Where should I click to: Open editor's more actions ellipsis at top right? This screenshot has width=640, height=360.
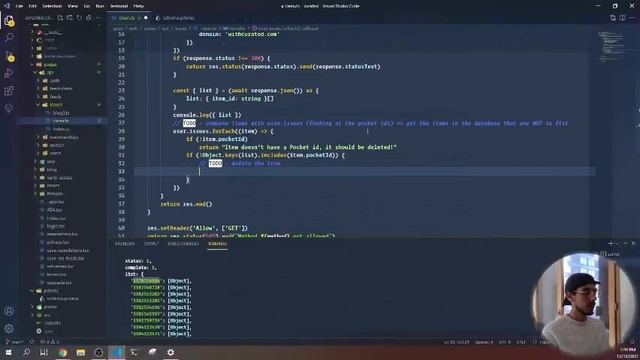633,18
